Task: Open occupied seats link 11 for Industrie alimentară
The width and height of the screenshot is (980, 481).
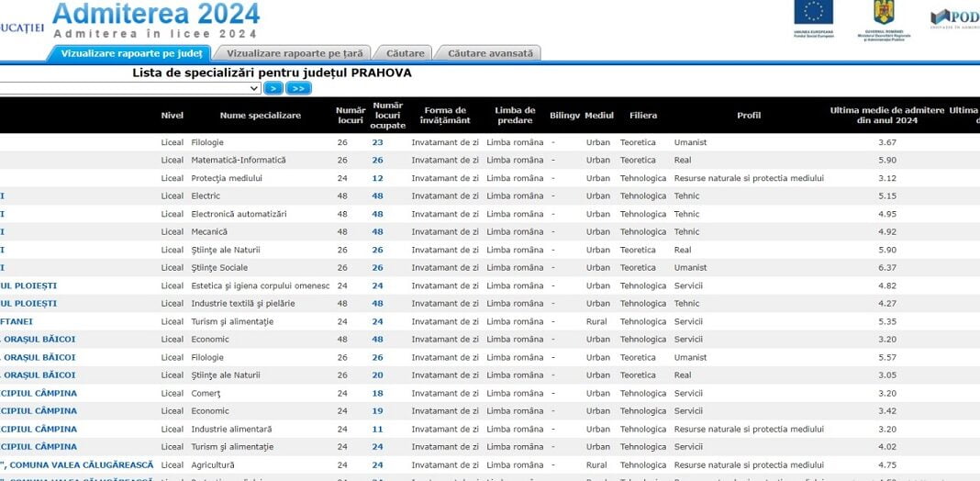Action: tap(377, 429)
